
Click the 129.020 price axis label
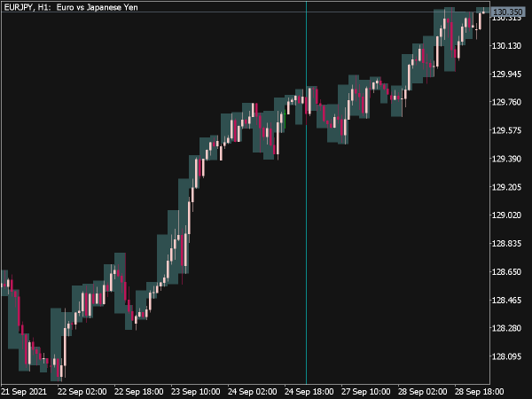coord(506,215)
